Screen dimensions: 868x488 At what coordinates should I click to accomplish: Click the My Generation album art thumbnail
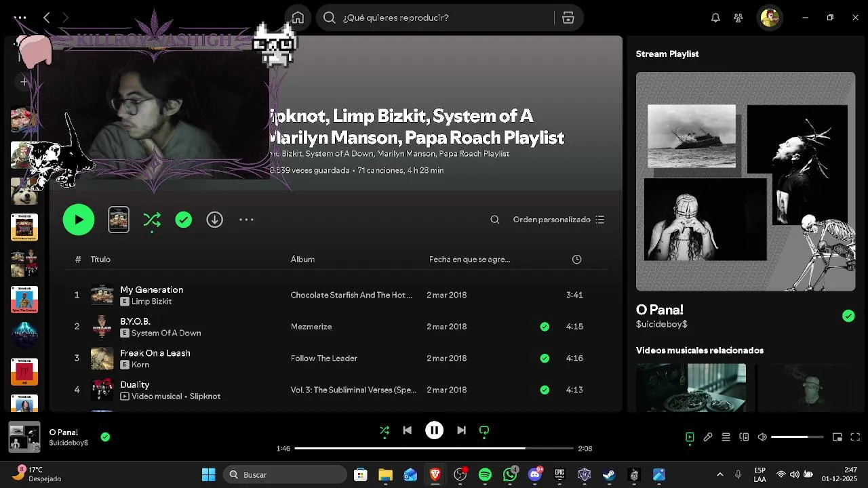point(102,295)
